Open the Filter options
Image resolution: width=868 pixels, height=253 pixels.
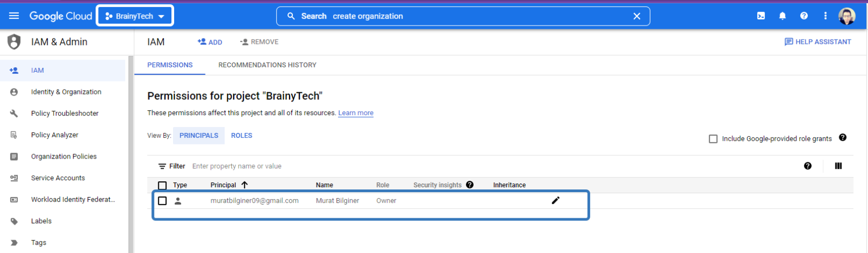coord(171,166)
